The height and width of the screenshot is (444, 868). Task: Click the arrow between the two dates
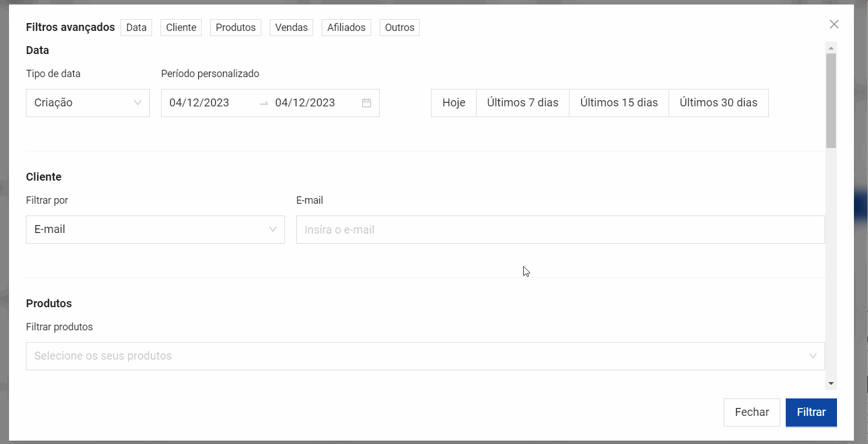tap(264, 103)
